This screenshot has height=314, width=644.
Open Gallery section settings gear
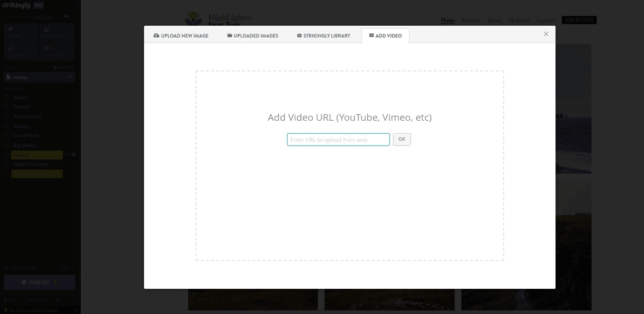pyautogui.click(x=74, y=155)
